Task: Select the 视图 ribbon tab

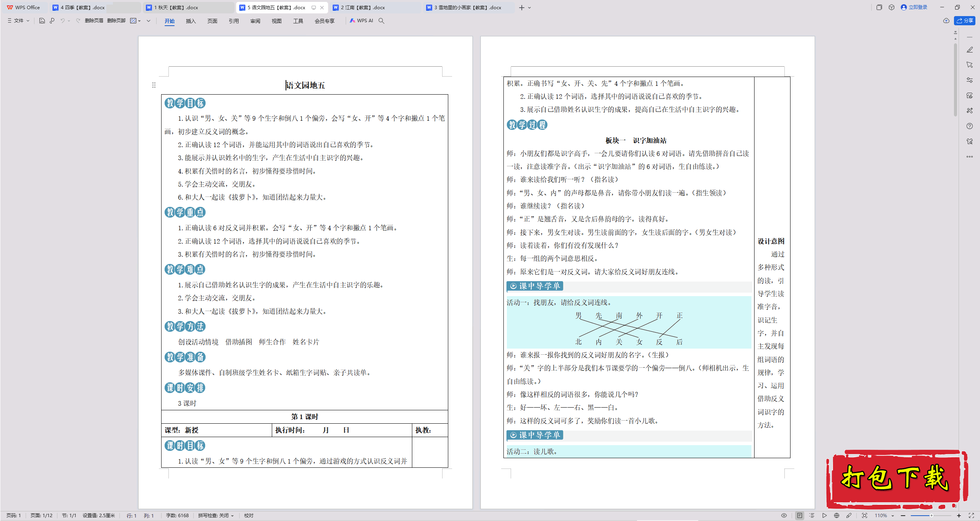Action: tap(277, 21)
